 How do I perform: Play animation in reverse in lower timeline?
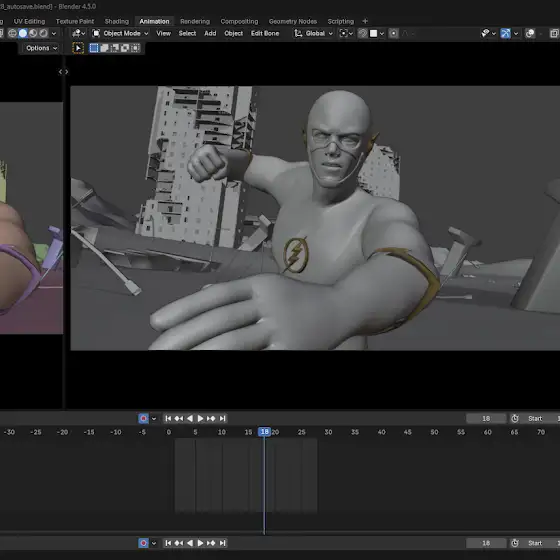(190, 543)
